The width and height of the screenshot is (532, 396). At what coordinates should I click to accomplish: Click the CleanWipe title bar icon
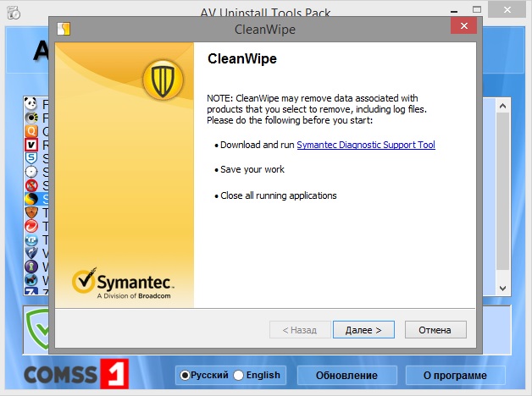pyautogui.click(x=63, y=28)
